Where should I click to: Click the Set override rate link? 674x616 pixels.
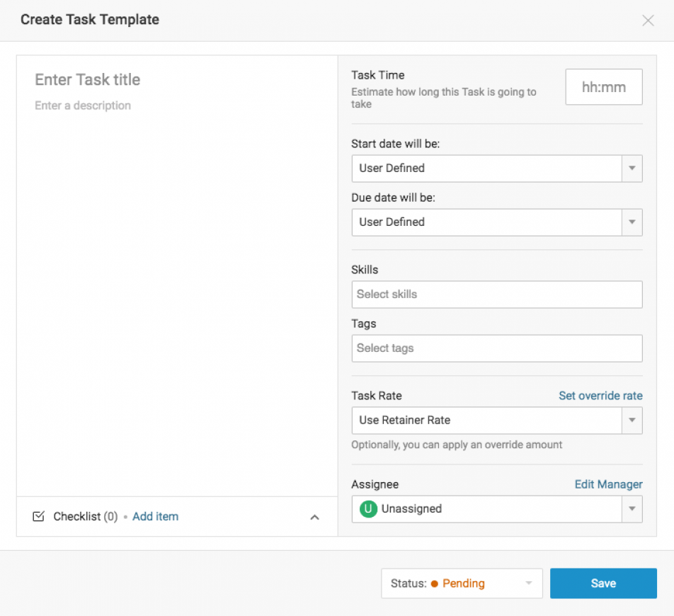point(600,395)
